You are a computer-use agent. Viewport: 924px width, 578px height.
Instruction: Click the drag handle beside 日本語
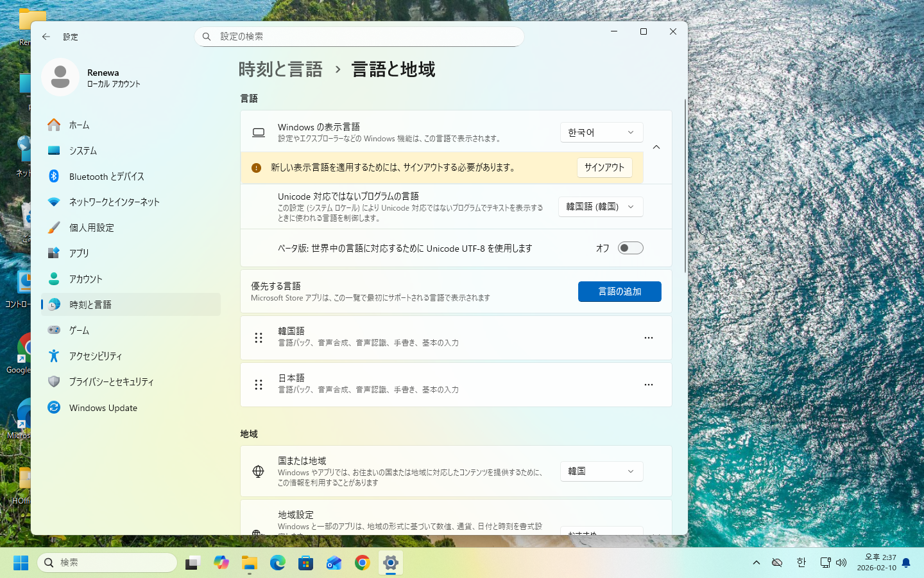(259, 385)
